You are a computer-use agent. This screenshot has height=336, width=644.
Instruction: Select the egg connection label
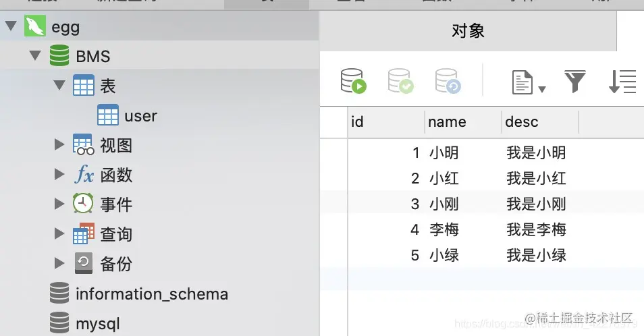[65, 28]
